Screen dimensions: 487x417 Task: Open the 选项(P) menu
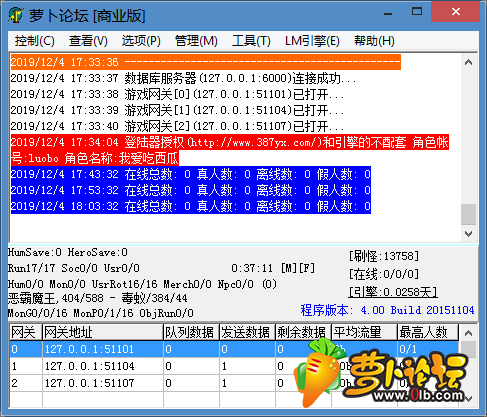141,41
